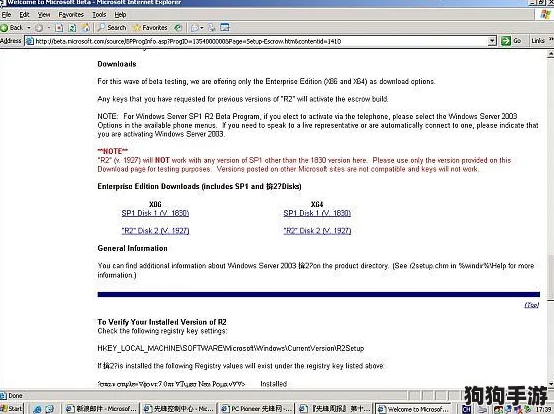Click the Stop loading icon
The height and width of the screenshot is (414, 554).
(59, 28)
